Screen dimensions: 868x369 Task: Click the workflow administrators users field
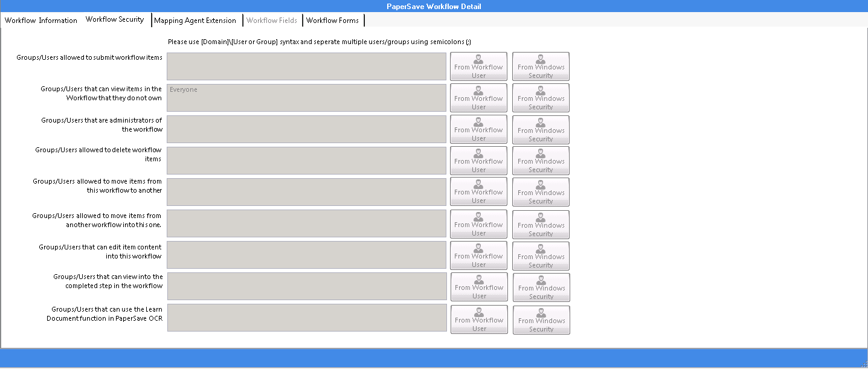[307, 129]
